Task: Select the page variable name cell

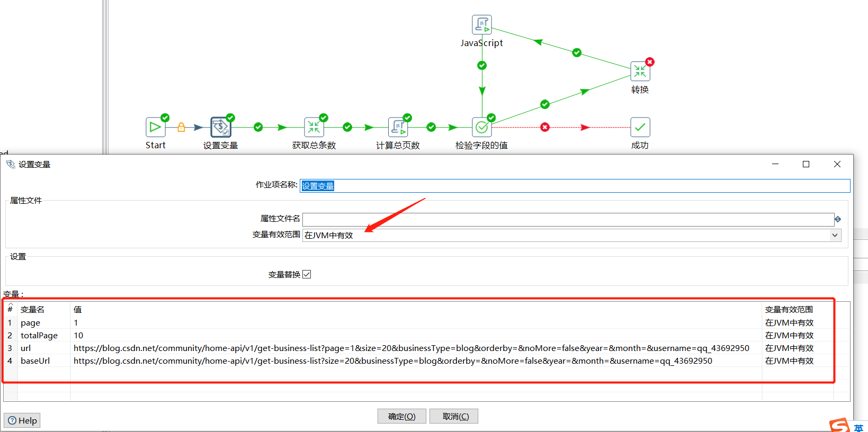Action: click(44, 322)
